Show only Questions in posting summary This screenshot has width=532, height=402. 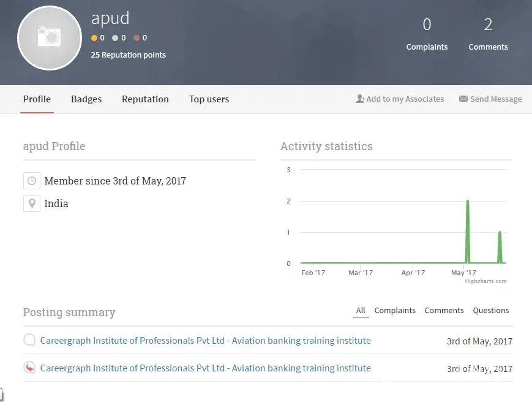pyautogui.click(x=490, y=311)
